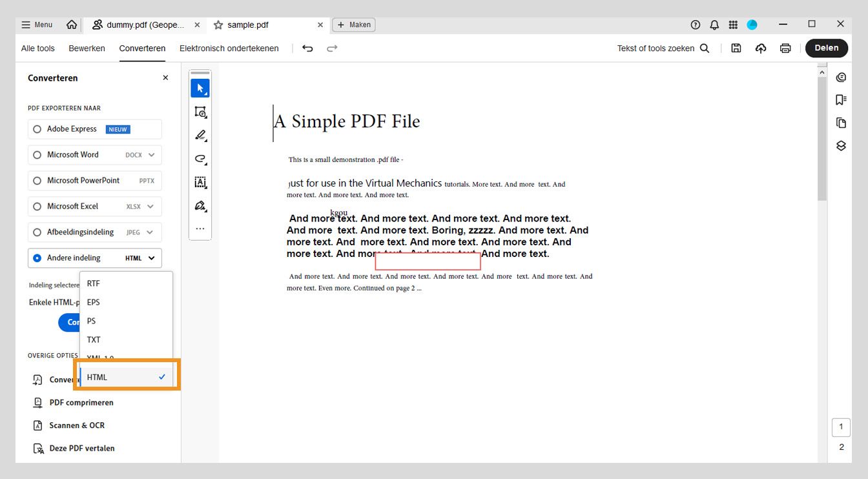
Task: Expand the Afbeeldingsindeling JPEG dropdown
Action: click(x=151, y=232)
